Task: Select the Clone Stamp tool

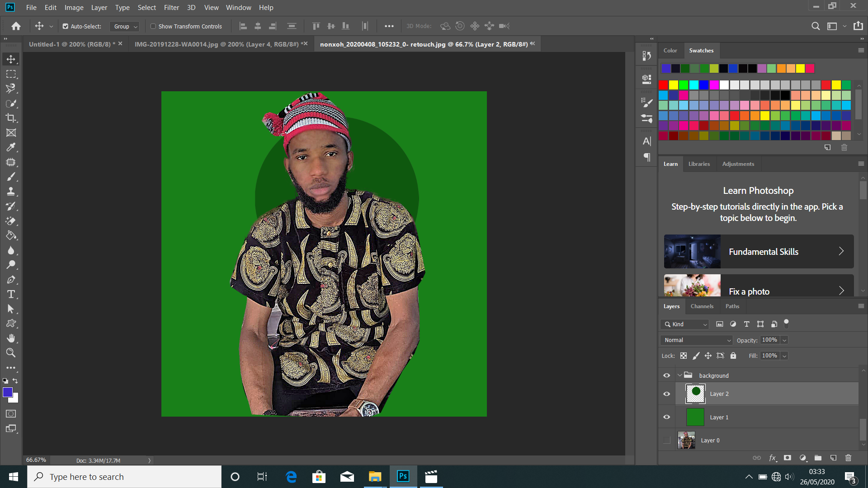Action: (x=11, y=192)
